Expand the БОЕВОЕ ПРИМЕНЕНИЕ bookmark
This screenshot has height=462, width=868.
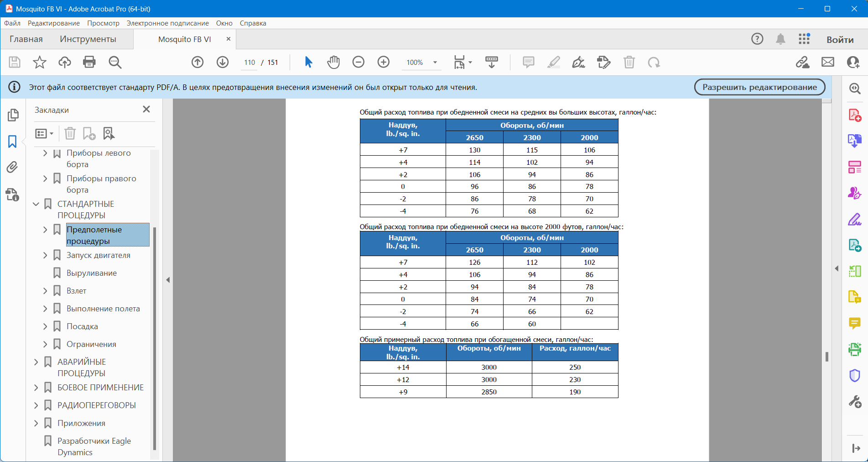tap(36, 388)
